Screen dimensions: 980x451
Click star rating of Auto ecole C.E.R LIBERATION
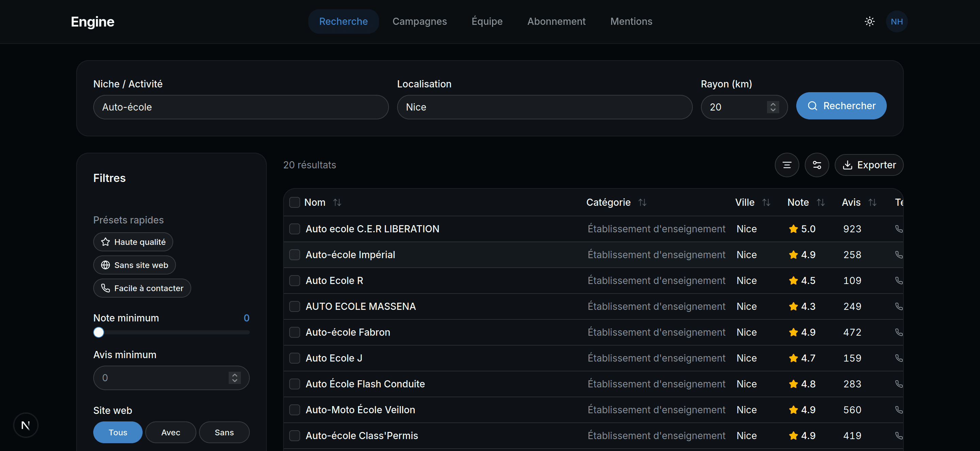[802, 229]
